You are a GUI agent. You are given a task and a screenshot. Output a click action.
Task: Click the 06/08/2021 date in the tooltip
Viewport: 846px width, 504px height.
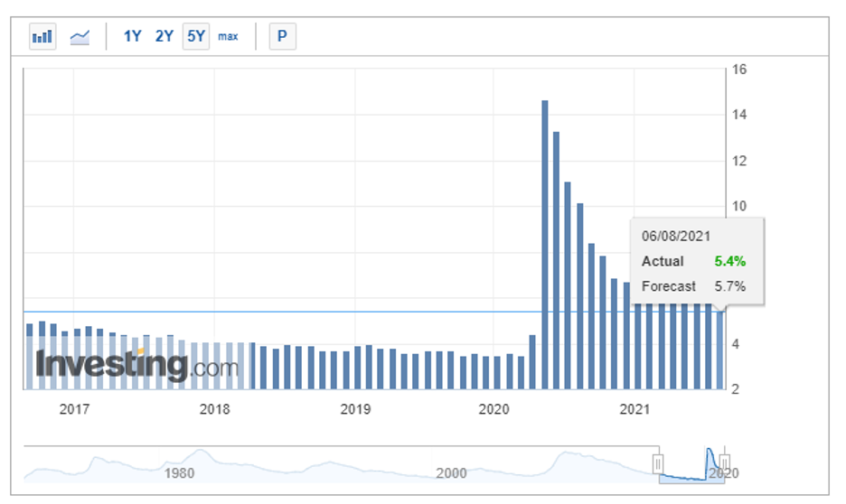676,236
